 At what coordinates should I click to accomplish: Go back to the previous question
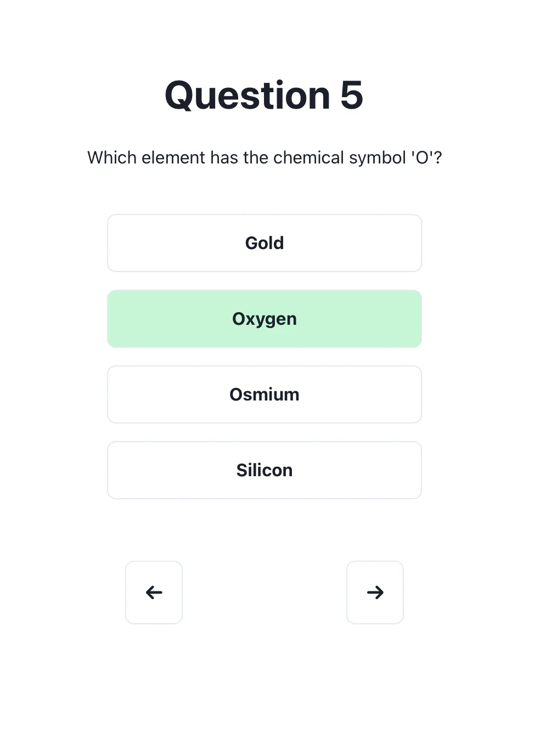point(154,593)
